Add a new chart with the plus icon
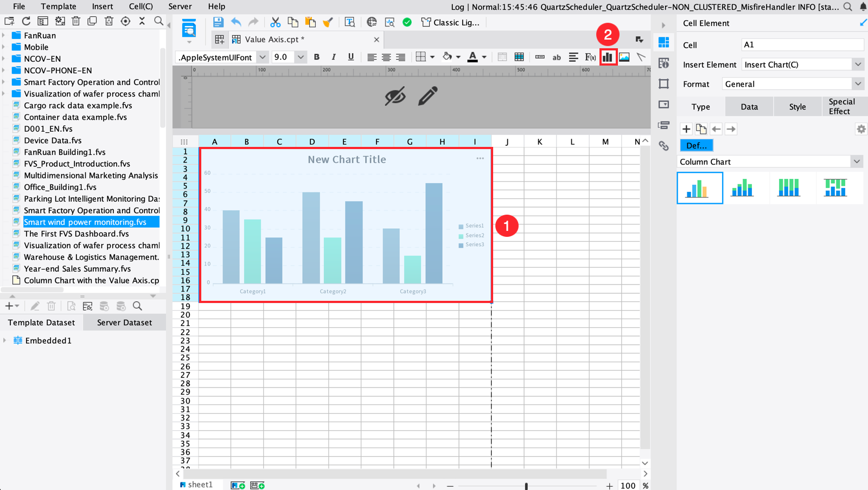Viewport: 868px width, 490px height. click(x=686, y=129)
